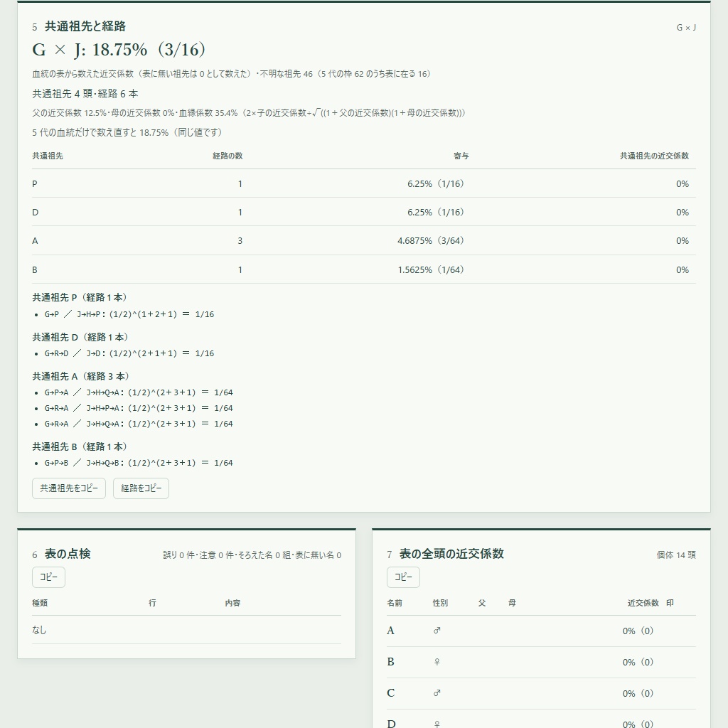Click the 寄与 column header
This screenshot has height=728, width=728.
461,156
